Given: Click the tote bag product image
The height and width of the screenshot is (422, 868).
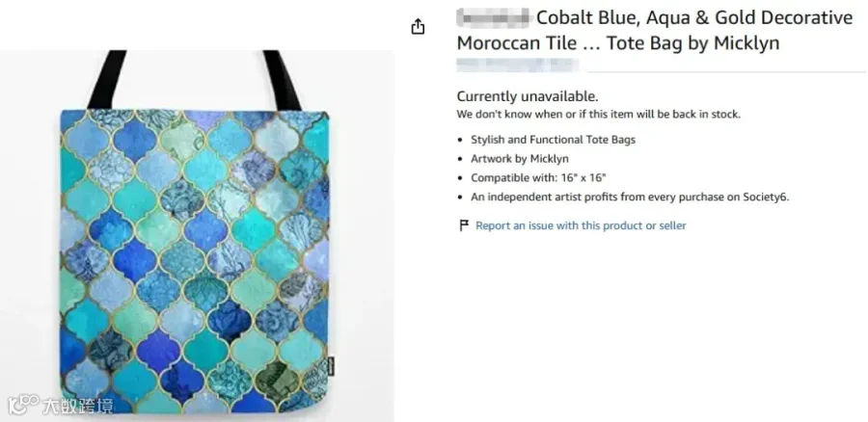Looking at the screenshot, I should point(197,236).
